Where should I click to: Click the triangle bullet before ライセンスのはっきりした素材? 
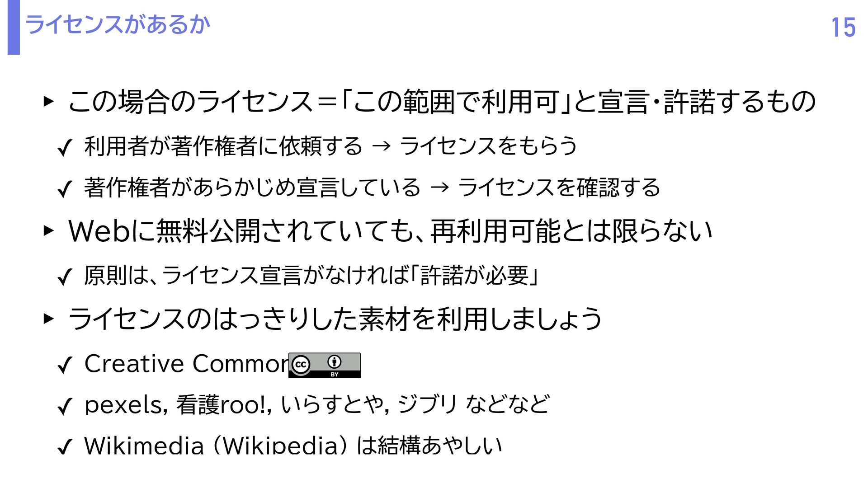point(48,319)
